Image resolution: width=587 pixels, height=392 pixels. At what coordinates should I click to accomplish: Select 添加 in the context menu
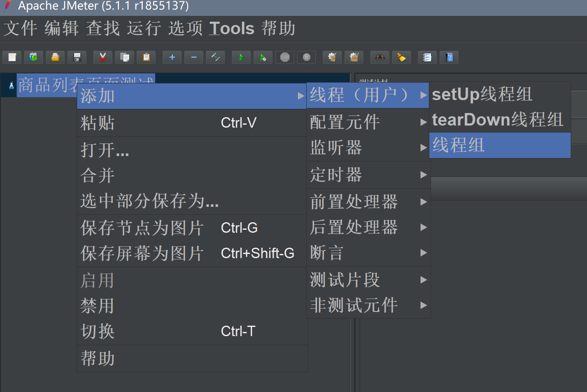coord(192,96)
